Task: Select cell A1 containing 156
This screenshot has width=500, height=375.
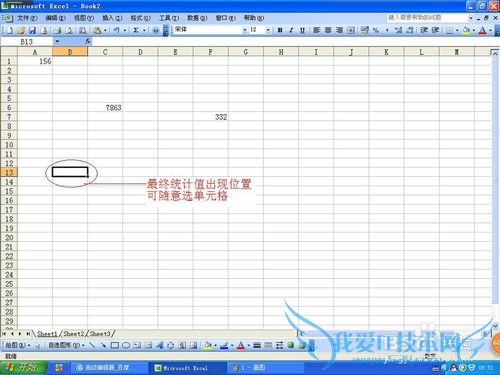Action: pos(35,61)
